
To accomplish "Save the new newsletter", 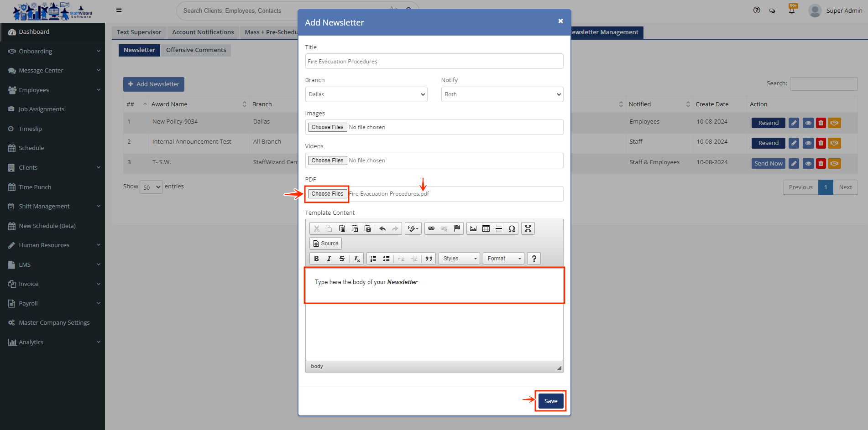I will click(550, 401).
